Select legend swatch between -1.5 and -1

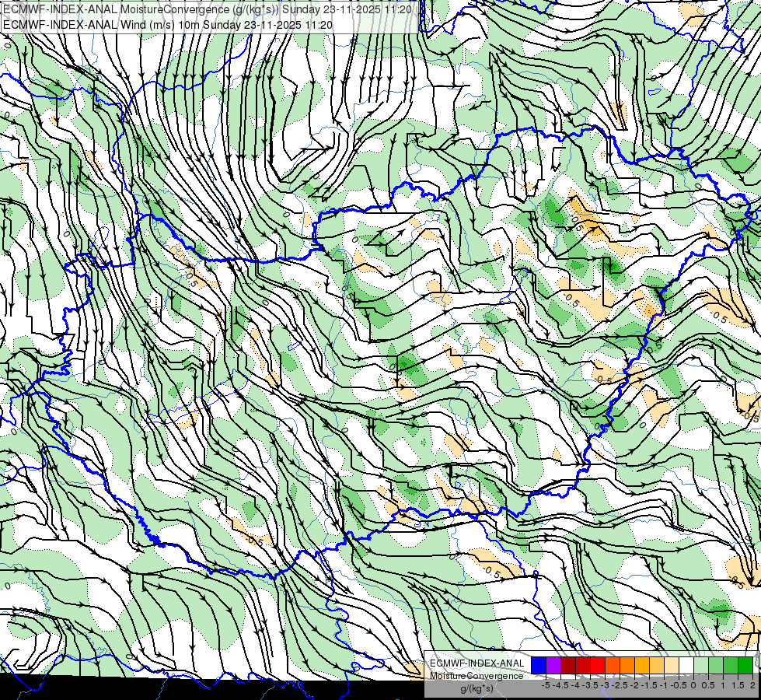657,665
